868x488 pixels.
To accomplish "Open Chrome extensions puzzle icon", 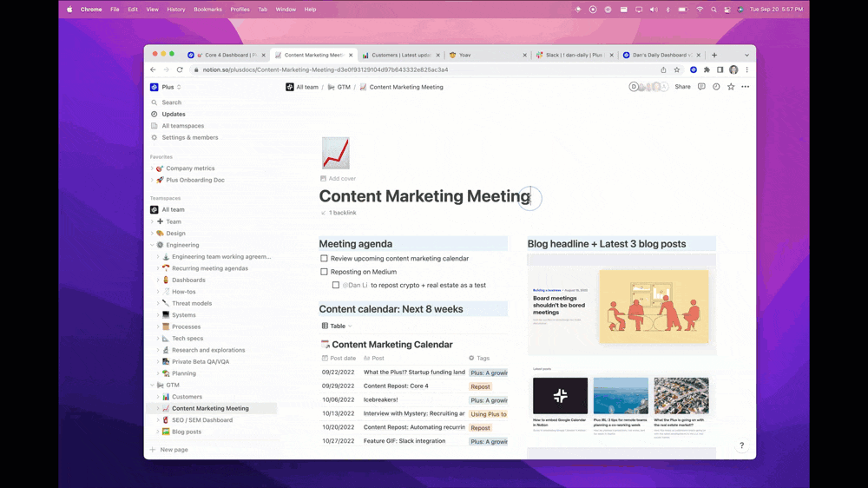I will click(x=707, y=69).
